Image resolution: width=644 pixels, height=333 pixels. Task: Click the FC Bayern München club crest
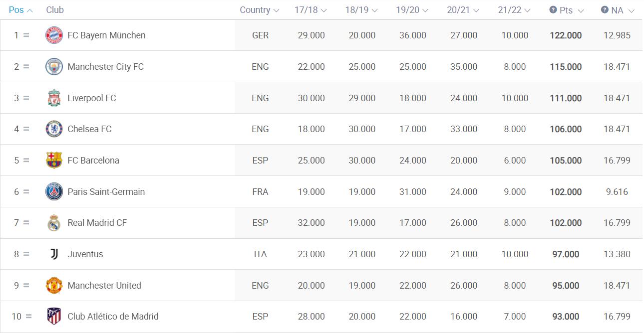point(54,35)
